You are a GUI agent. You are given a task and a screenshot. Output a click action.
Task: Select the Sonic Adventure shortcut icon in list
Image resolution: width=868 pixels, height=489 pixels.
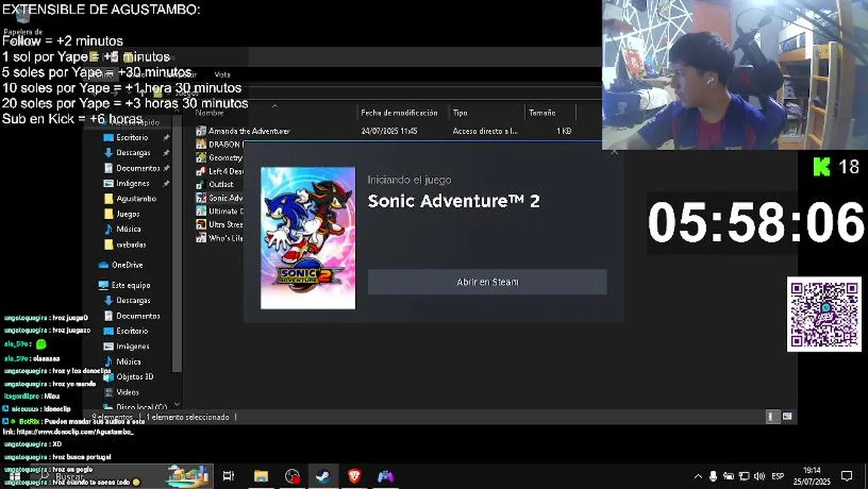(x=201, y=198)
